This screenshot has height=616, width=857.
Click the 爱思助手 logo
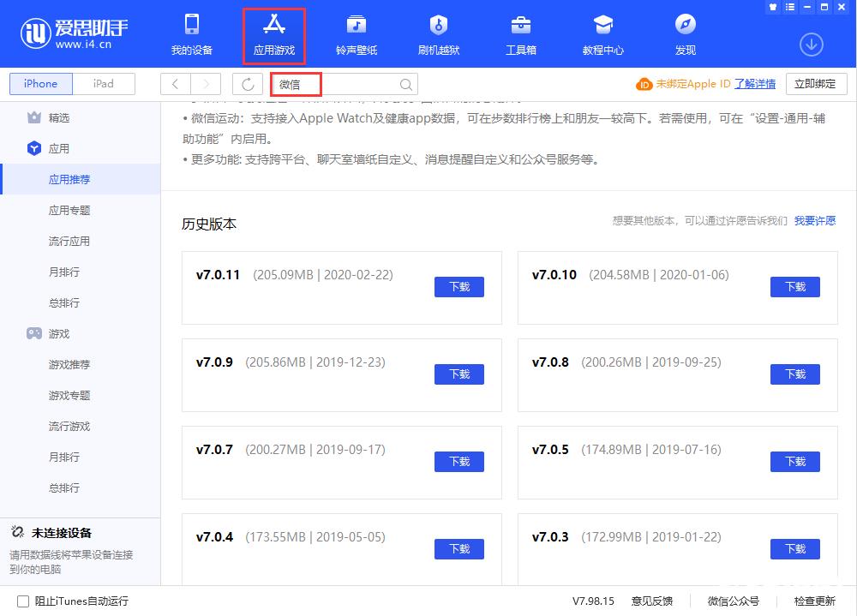[75, 33]
